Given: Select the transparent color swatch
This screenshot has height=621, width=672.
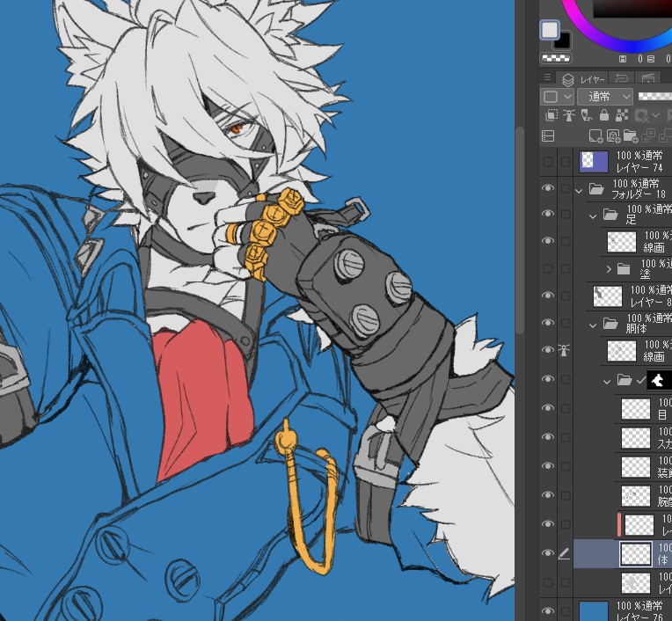Looking at the screenshot, I should tap(555, 58).
